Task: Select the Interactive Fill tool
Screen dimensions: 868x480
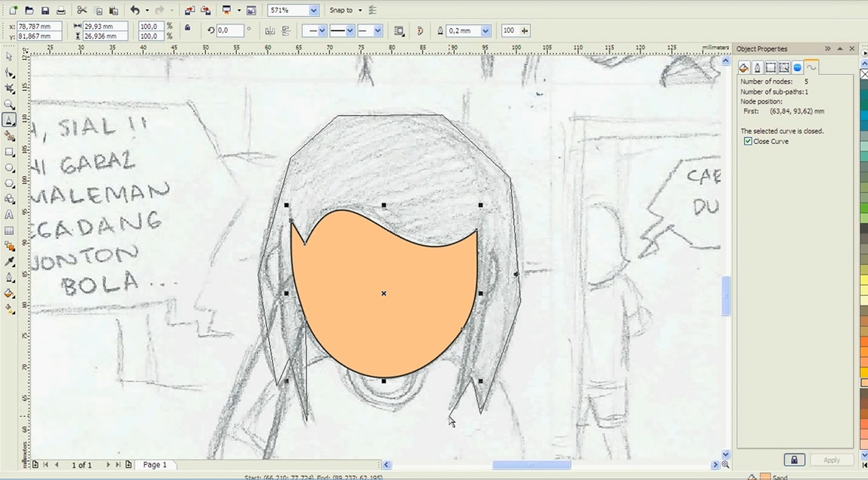Action: tap(9, 310)
